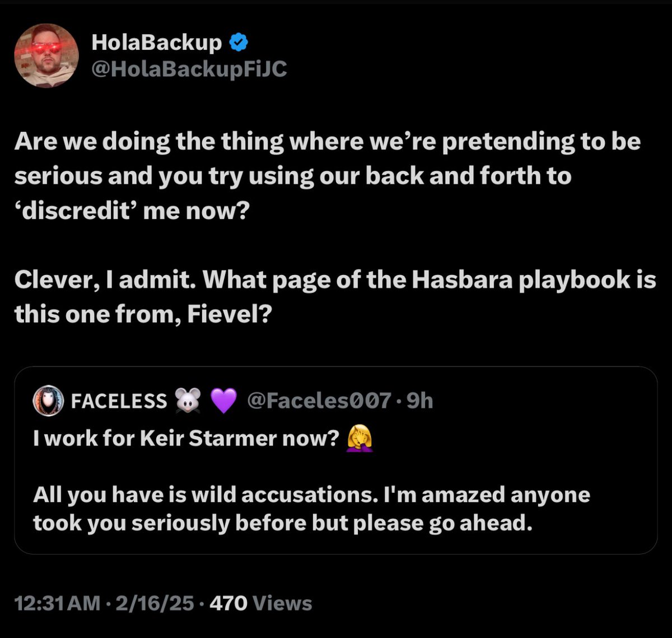Image resolution: width=672 pixels, height=638 pixels.
Task: Click the purple heart emoji
Action: tap(223, 401)
